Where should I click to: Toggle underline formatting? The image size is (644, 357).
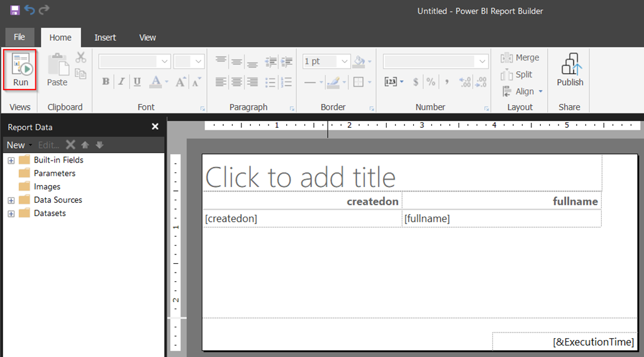[136, 82]
